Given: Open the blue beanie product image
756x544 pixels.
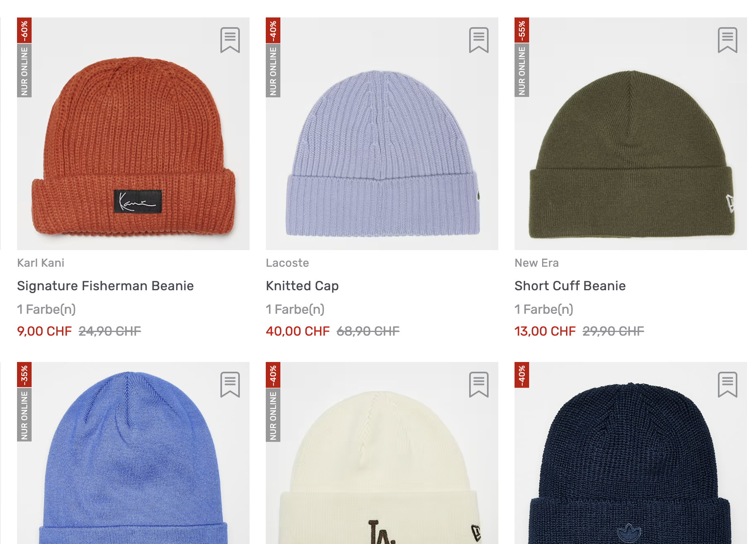Looking at the screenshot, I should (133, 453).
